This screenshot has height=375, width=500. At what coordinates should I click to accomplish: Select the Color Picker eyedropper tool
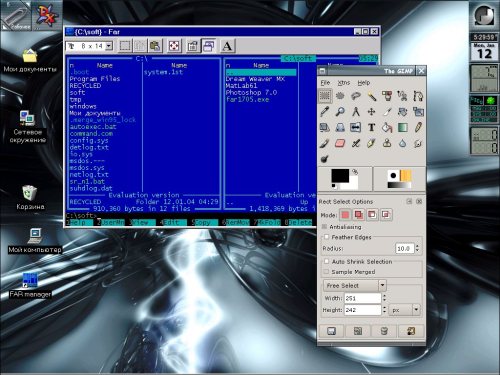325,112
